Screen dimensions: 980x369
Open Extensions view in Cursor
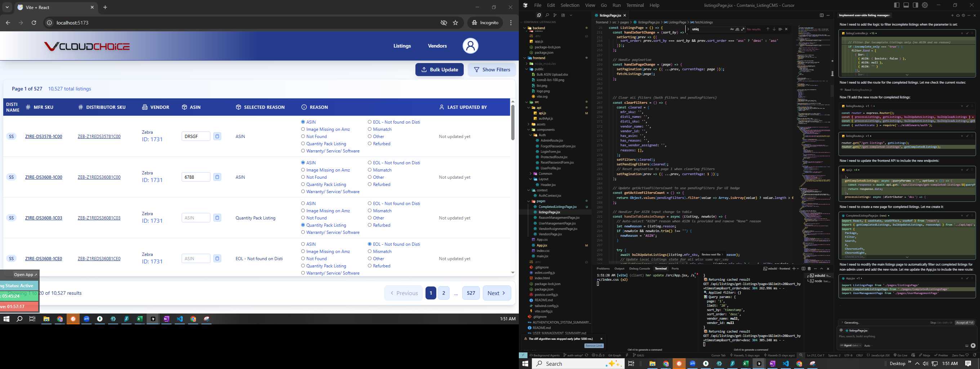tap(563, 15)
